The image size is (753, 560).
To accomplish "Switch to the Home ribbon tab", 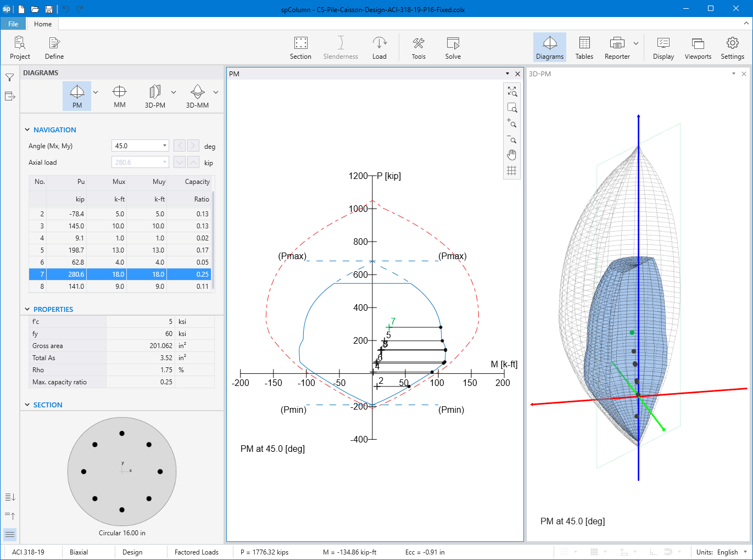I will (42, 24).
